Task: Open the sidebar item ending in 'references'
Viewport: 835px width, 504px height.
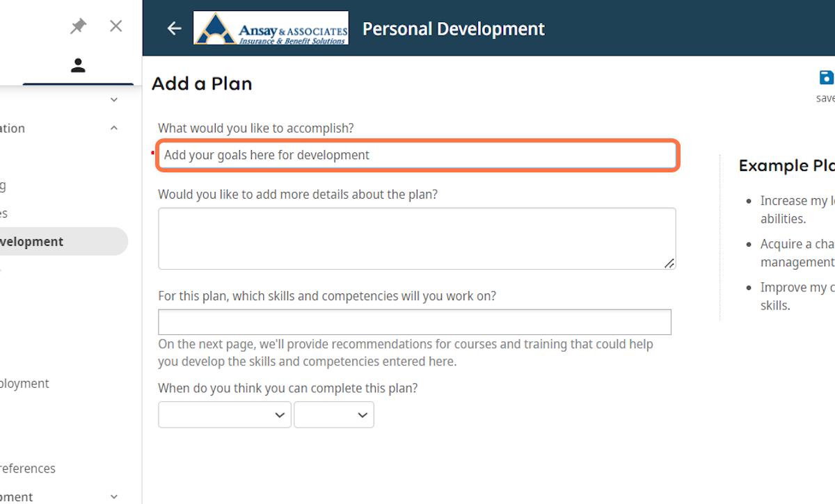Action: click(x=28, y=469)
